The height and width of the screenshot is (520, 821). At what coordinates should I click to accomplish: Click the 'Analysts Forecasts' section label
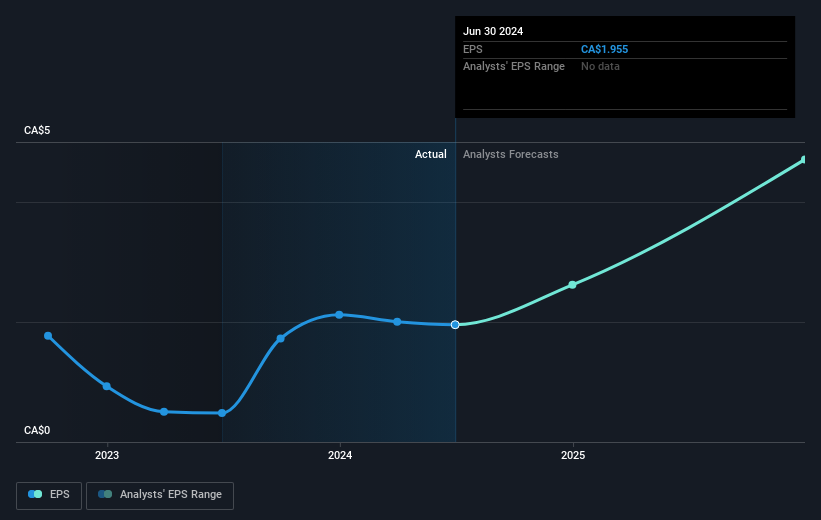[511, 154]
